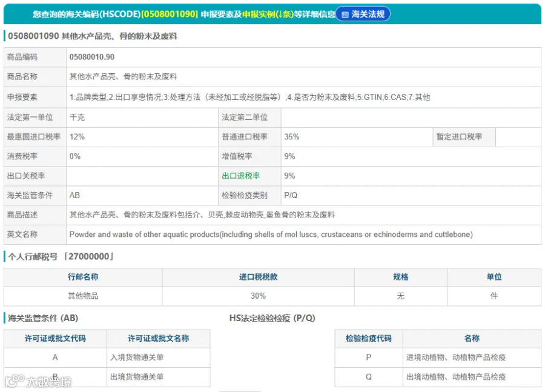Click the HS code [0508001090] in banner
Viewport: 545px width, 392px height.
170,15
